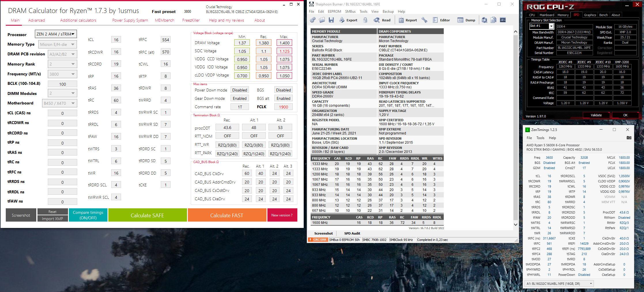The image size is (644, 292).
Task: Click the magnifier search icon after Dump
Action: (x=484, y=20)
